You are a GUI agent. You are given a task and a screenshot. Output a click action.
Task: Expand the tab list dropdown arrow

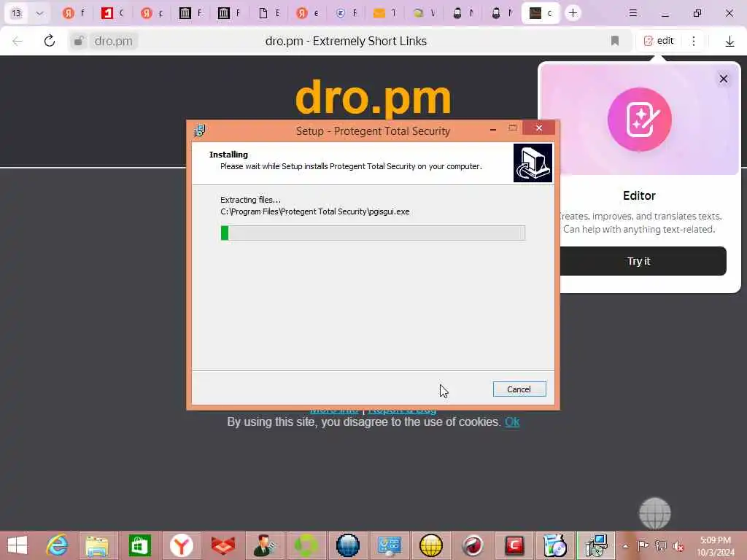[x=39, y=13]
